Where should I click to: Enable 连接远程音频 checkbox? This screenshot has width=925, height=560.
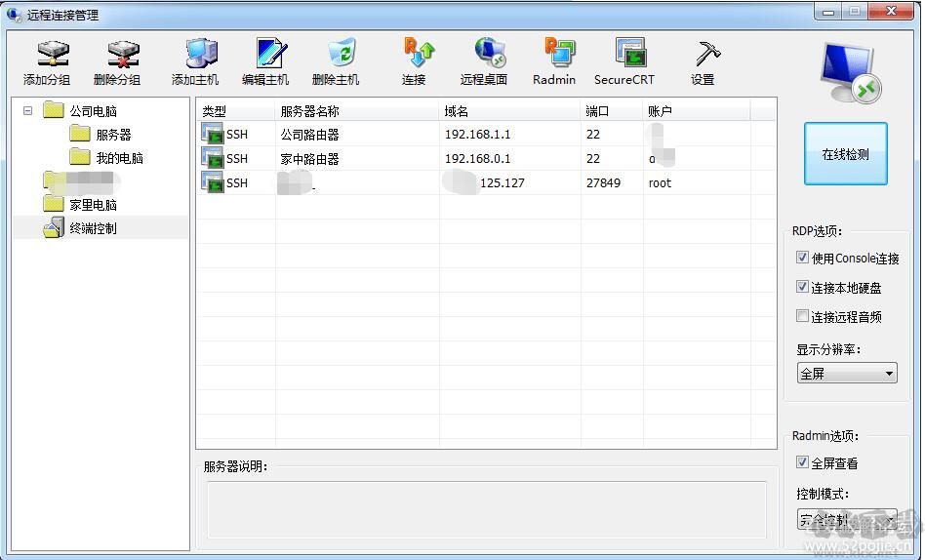pyautogui.click(x=802, y=316)
